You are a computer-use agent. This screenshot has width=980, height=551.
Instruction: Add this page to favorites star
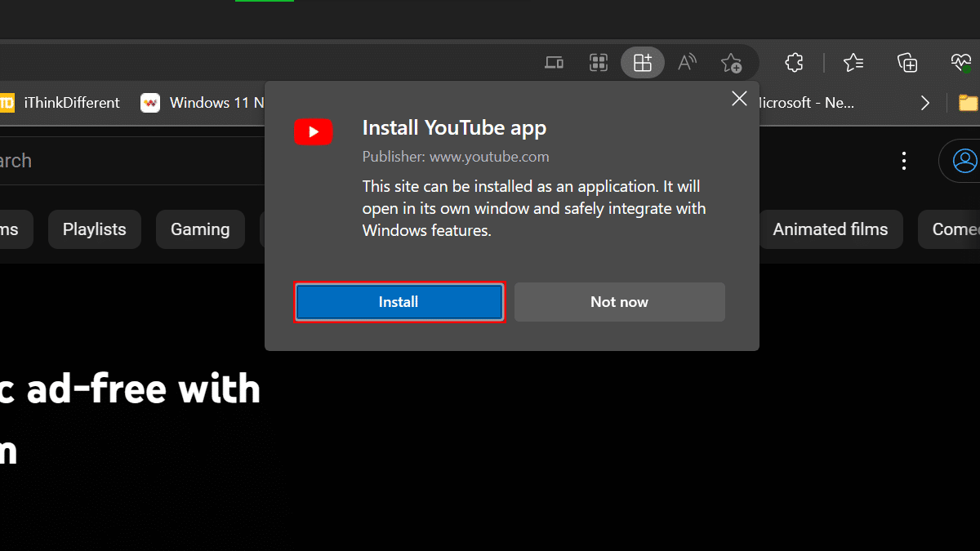pos(731,63)
